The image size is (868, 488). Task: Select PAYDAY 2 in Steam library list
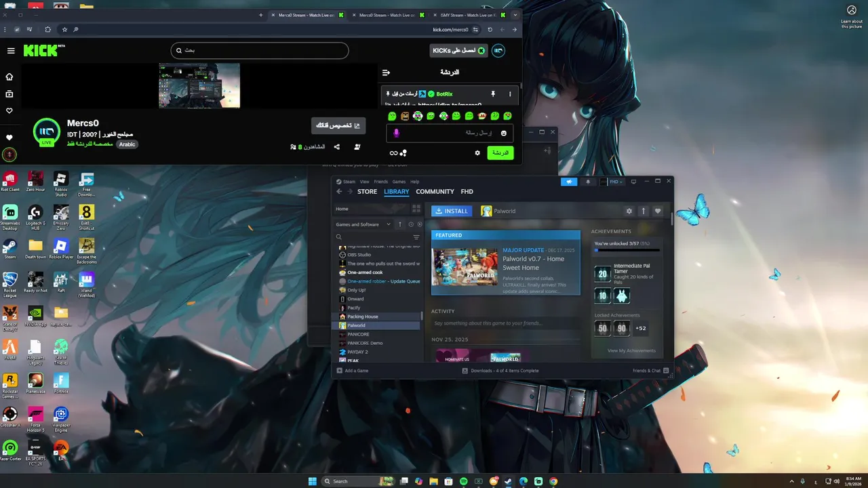point(357,352)
